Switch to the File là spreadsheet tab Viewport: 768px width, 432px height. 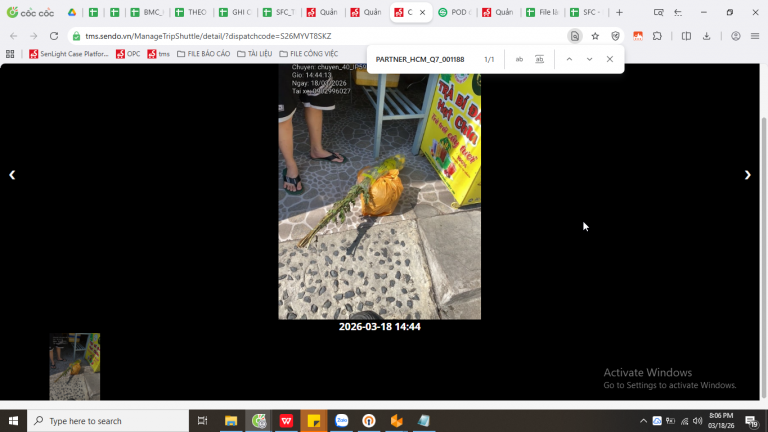[x=542, y=12]
